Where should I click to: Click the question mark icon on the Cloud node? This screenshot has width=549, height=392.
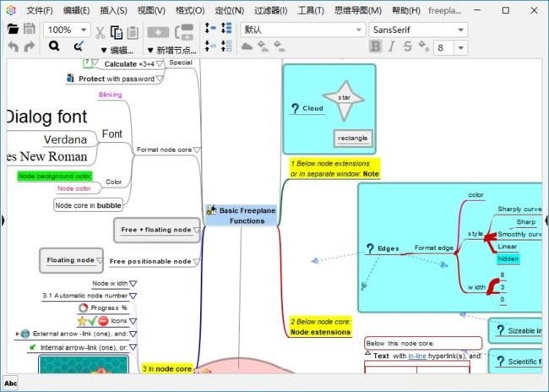click(295, 109)
